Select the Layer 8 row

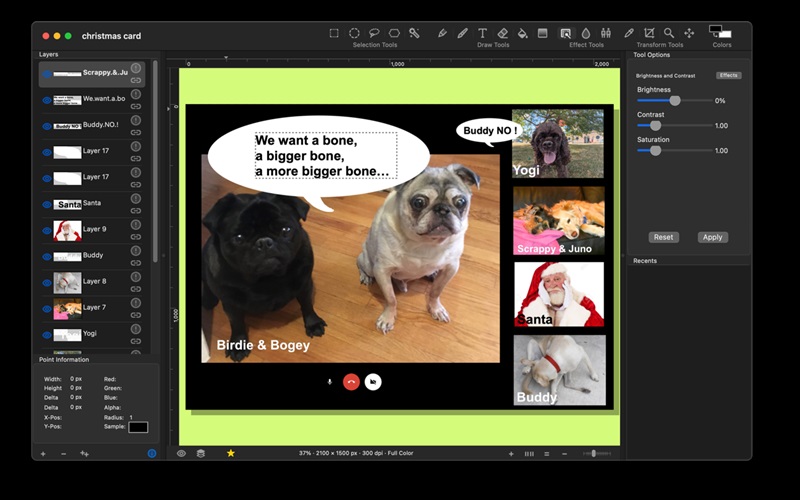click(x=92, y=283)
